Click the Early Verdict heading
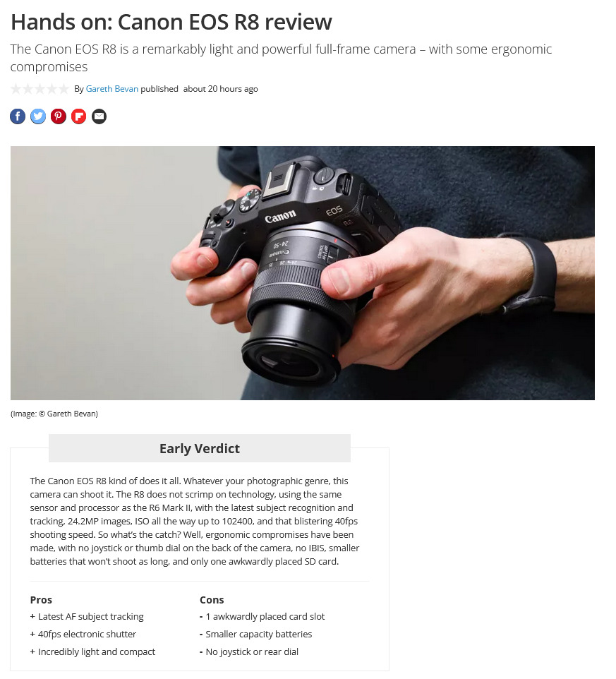616x679 pixels. pyautogui.click(x=200, y=448)
